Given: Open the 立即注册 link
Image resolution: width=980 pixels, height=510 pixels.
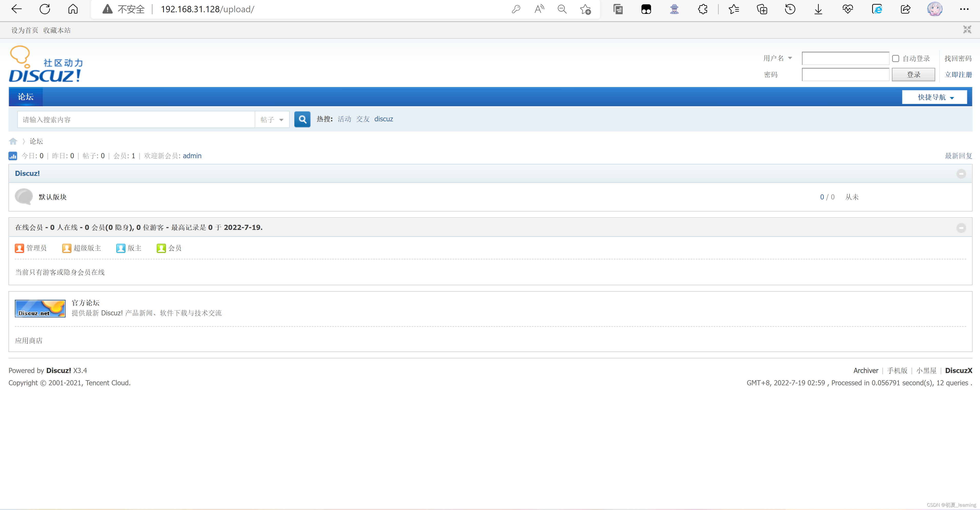Looking at the screenshot, I should (x=958, y=75).
